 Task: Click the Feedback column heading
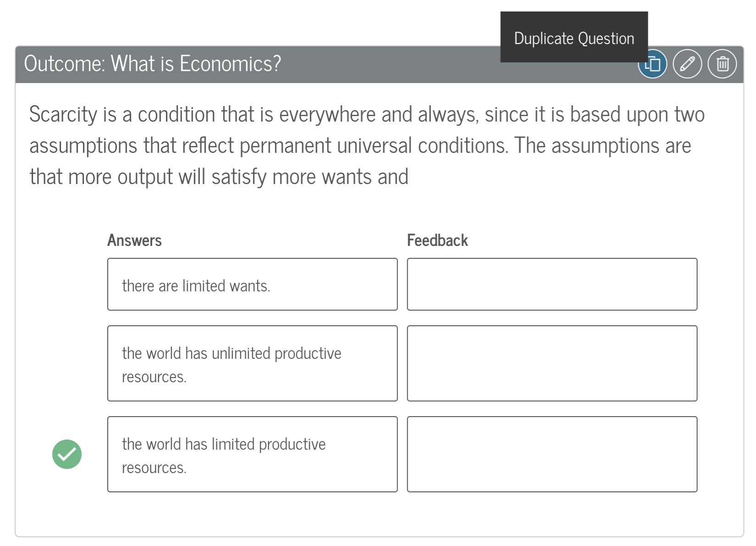click(437, 240)
